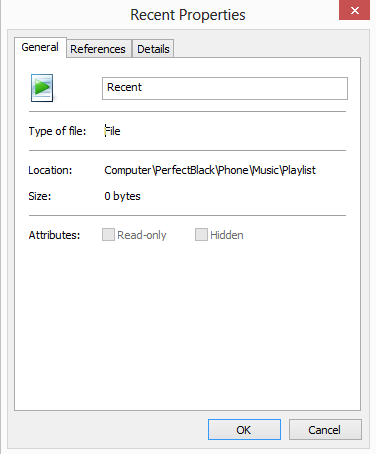Click the Hidden label text
This screenshot has height=454, width=376.
pos(227,235)
